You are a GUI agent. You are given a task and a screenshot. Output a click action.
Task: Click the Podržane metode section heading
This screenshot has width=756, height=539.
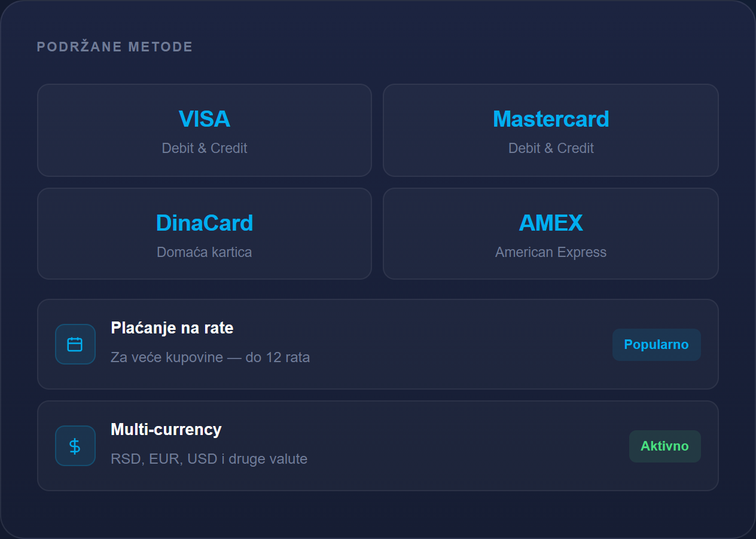(x=115, y=47)
